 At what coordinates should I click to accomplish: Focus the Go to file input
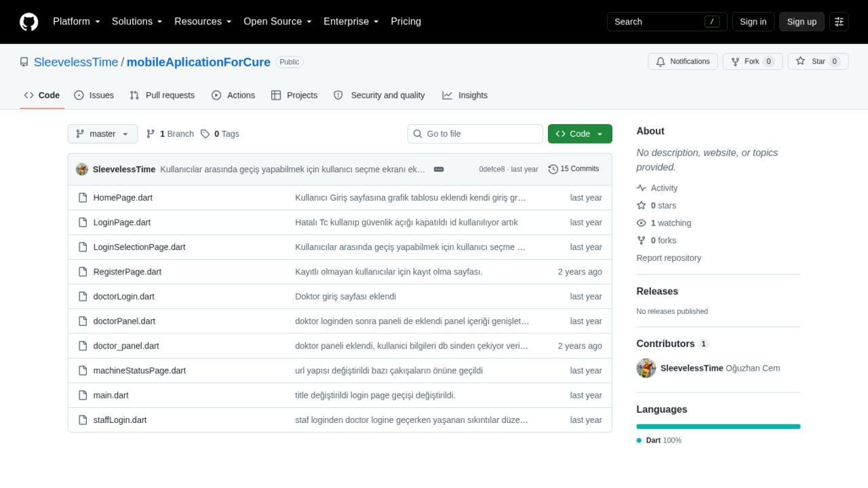(x=475, y=134)
